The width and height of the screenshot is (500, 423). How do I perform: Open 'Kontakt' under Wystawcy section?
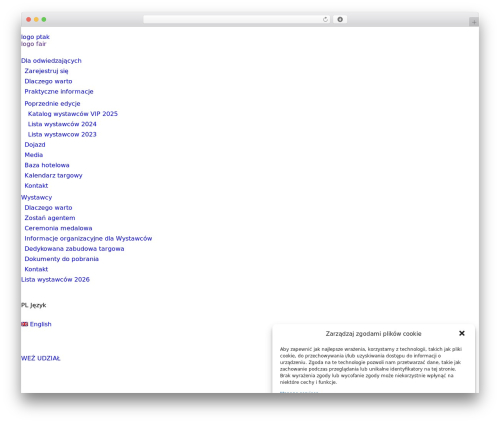point(36,269)
